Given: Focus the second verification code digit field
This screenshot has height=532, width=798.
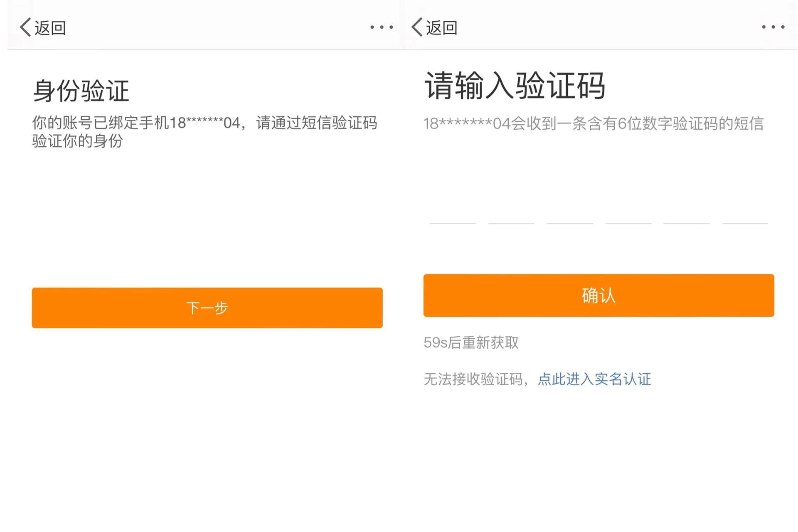Looking at the screenshot, I should (511, 210).
